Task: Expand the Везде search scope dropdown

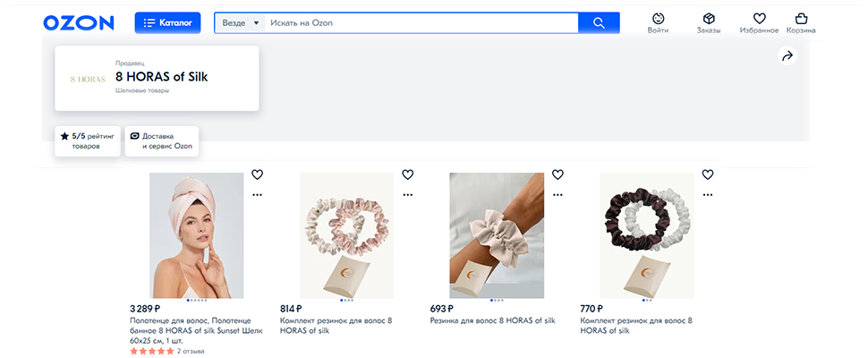Action: 240,23
